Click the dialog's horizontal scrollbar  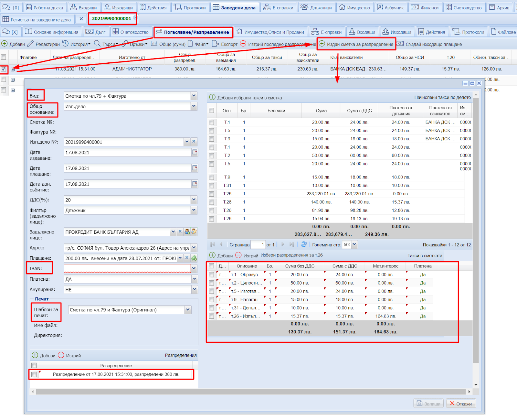tap(251, 392)
